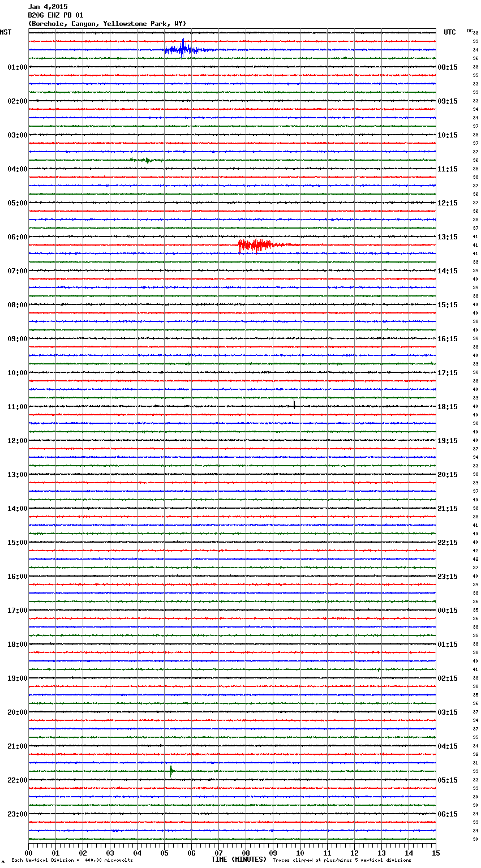This screenshot has height=868, width=481.
Task: Click the "17:15" UTC time label
Action: pyautogui.click(x=448, y=373)
